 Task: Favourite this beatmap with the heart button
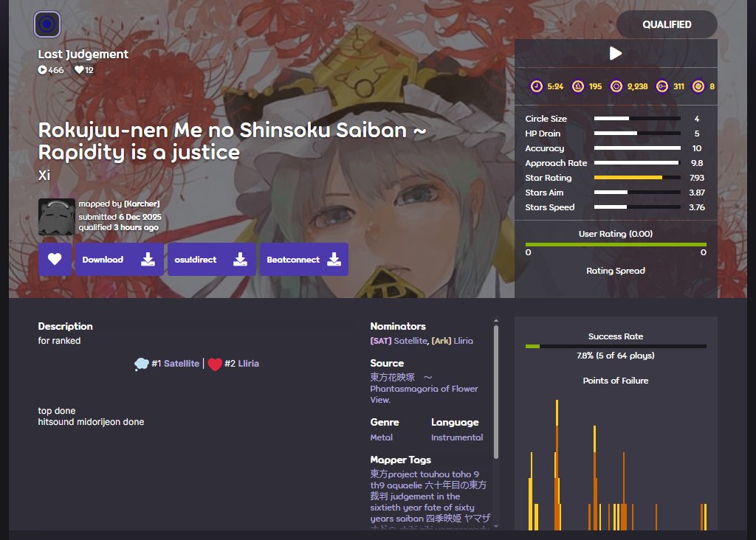(55, 259)
